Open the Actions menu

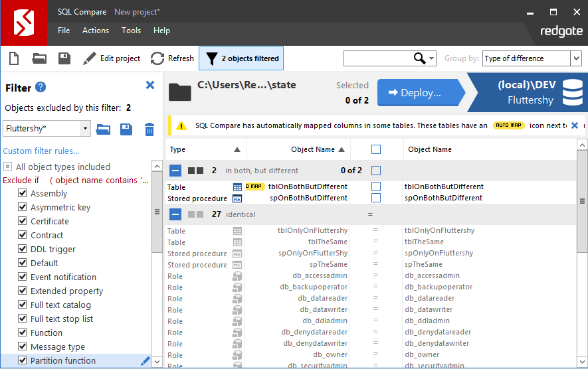[96, 31]
